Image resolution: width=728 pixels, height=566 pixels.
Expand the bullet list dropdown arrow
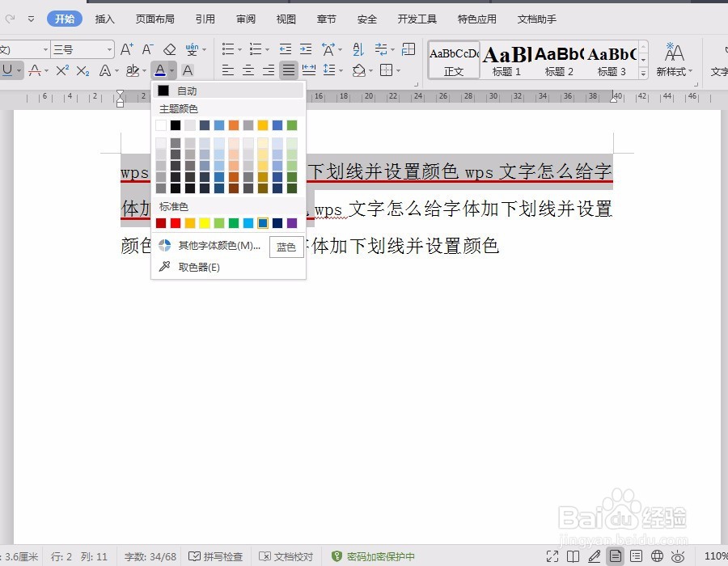(x=239, y=49)
